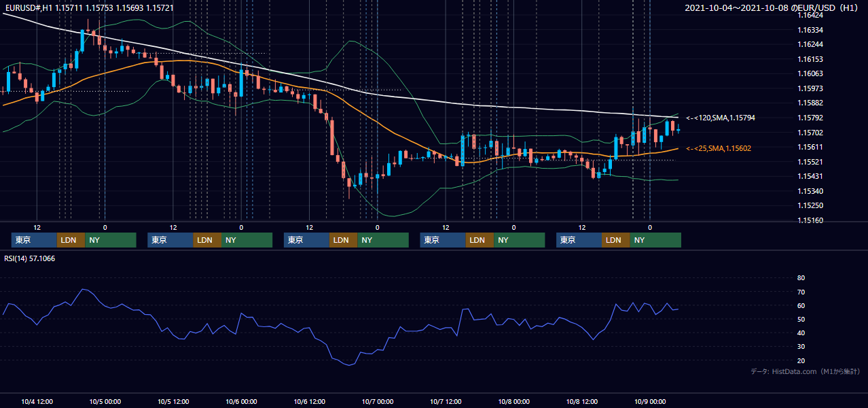Select RSI scale level 20
This screenshot has height=408, width=868.
pos(801,360)
